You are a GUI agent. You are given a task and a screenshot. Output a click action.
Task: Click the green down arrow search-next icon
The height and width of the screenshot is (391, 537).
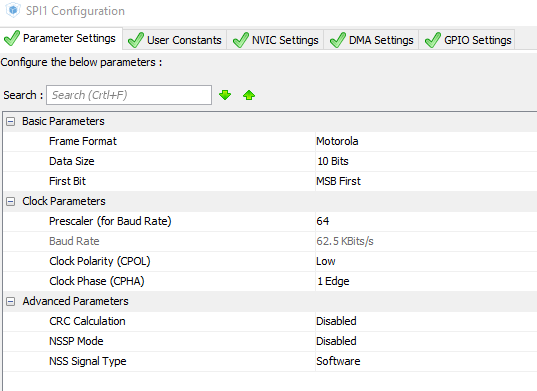click(225, 95)
